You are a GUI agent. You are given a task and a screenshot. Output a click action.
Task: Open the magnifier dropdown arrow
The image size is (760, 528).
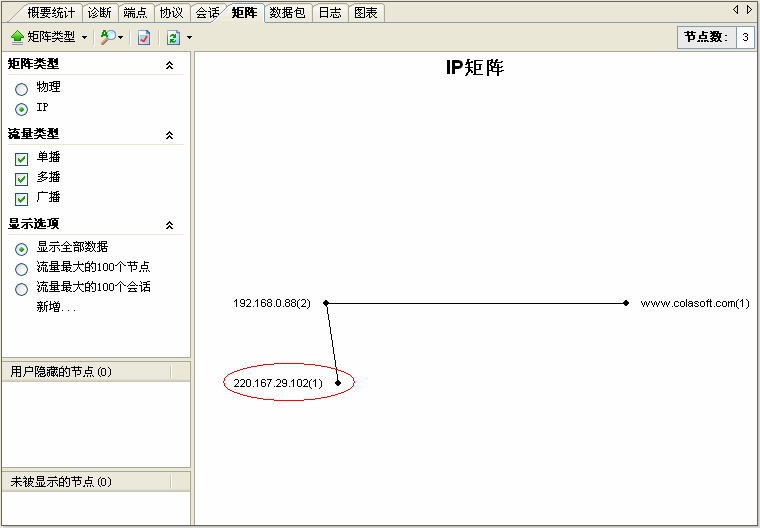(120, 37)
